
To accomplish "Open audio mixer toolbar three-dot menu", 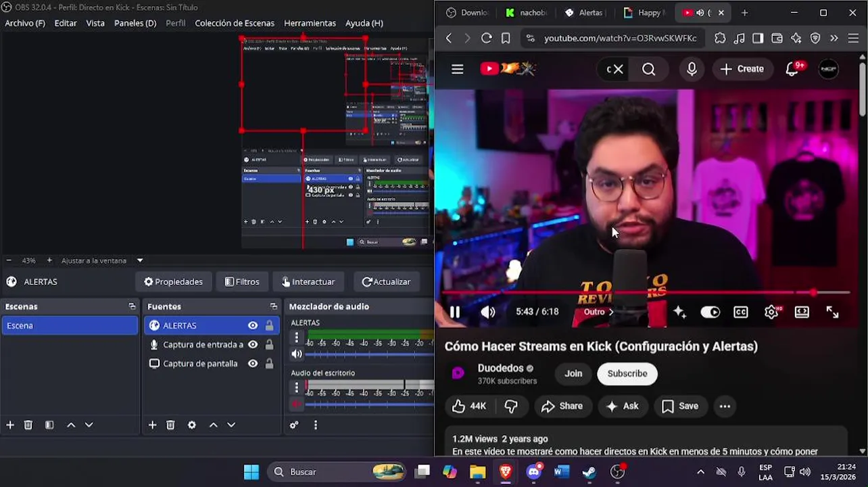I will (315, 425).
